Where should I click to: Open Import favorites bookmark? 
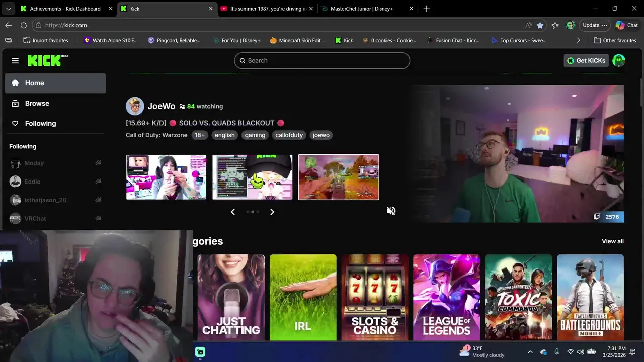click(46, 40)
